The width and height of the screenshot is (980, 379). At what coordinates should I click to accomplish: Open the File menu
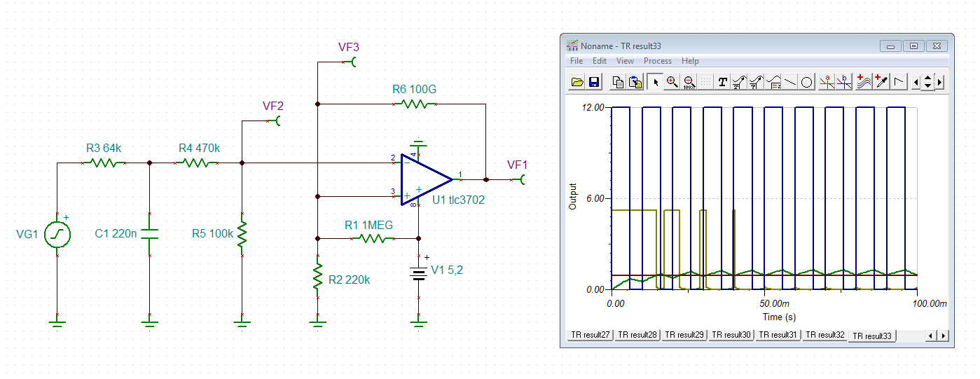(577, 61)
